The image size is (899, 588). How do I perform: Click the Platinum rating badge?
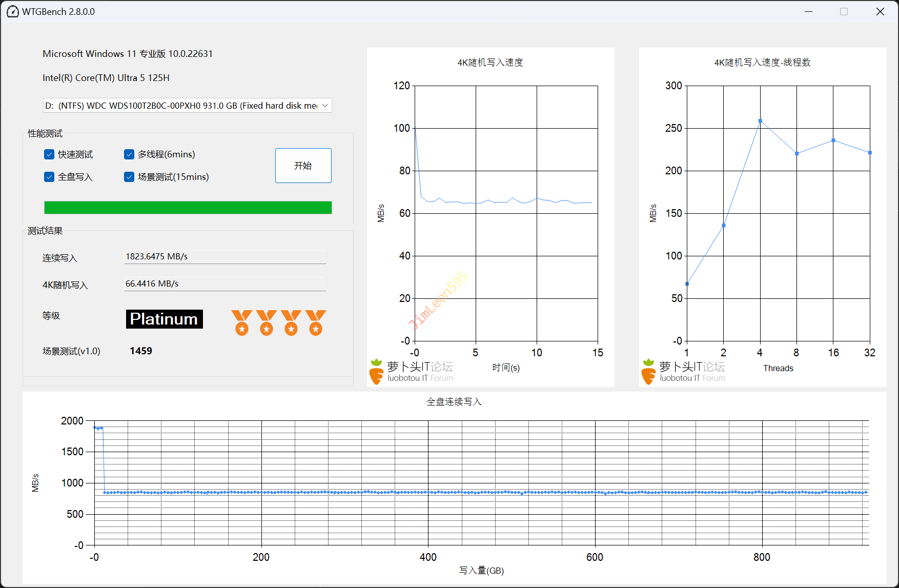point(164,319)
